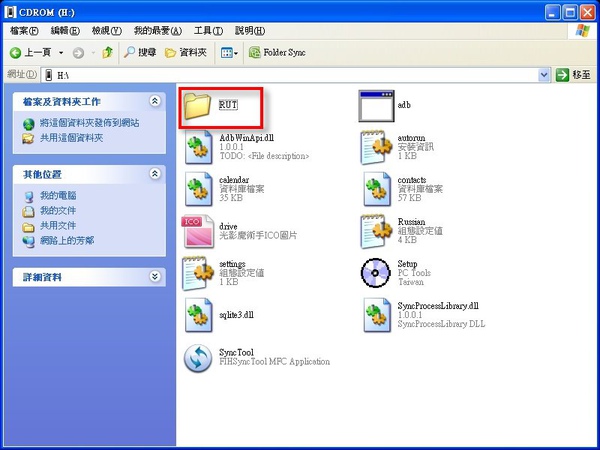Open the RUT folder
Screen dimensions: 600x450
point(198,105)
